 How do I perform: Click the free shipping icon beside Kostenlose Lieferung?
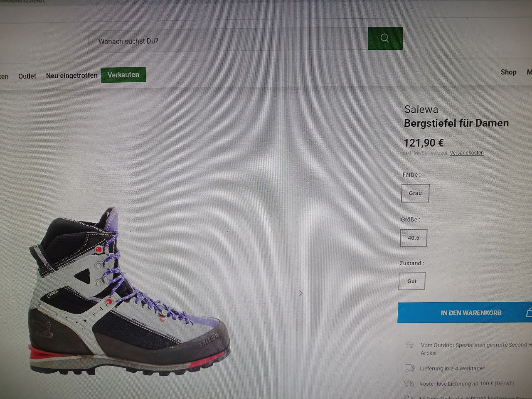pos(409,383)
